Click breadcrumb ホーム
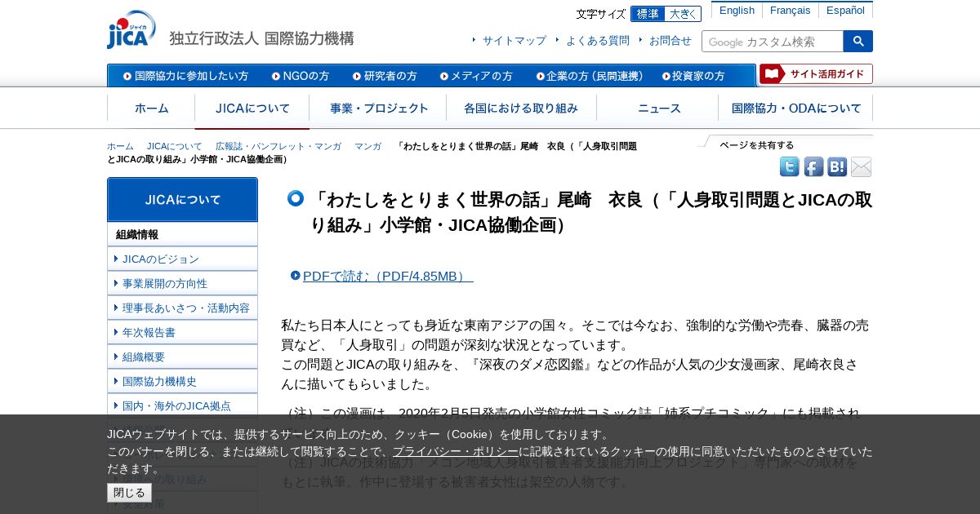The image size is (980, 514). (120, 146)
